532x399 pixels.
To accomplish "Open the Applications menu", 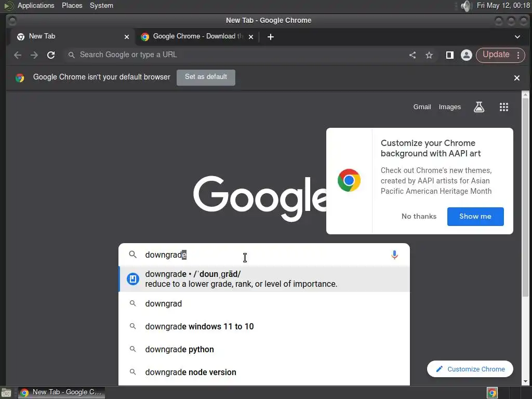I will [x=36, y=6].
